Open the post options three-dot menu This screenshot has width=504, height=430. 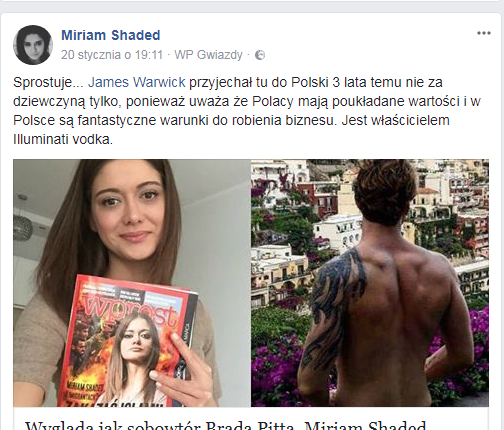[x=483, y=33]
